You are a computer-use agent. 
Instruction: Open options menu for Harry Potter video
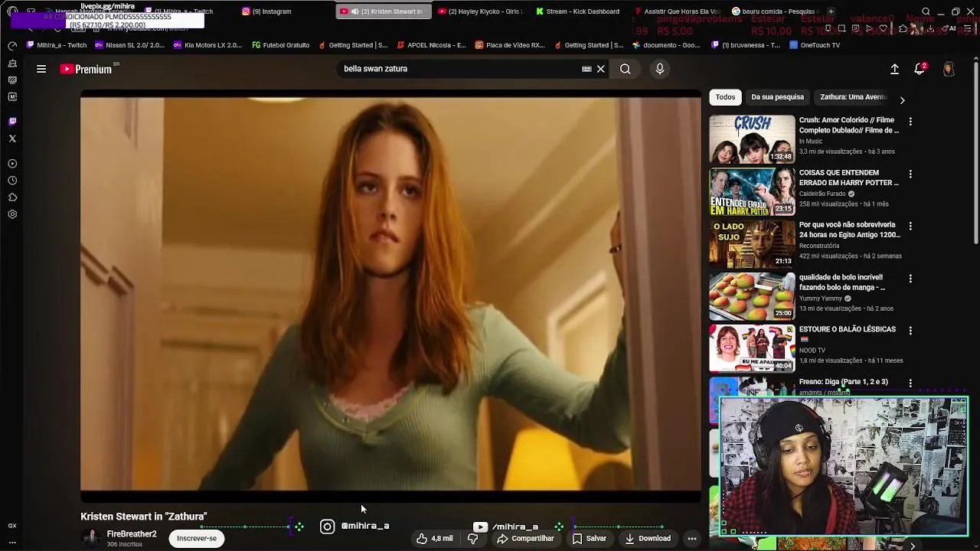point(910,174)
